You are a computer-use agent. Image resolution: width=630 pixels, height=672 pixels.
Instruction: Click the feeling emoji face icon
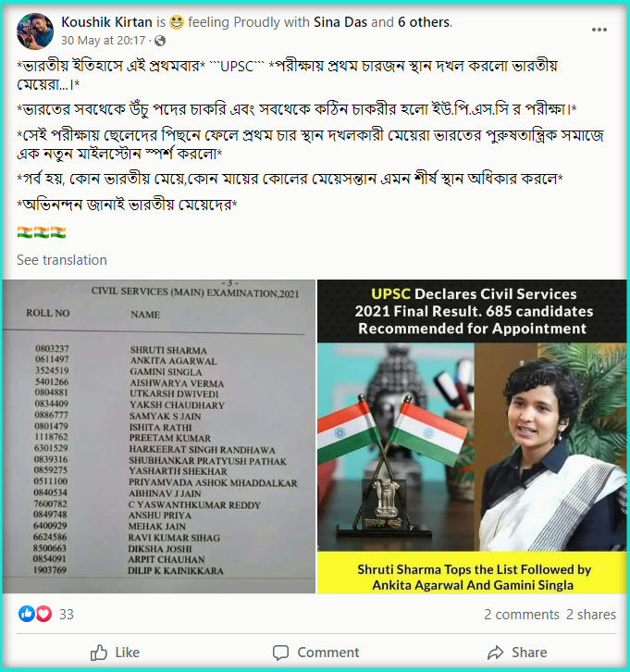(177, 22)
